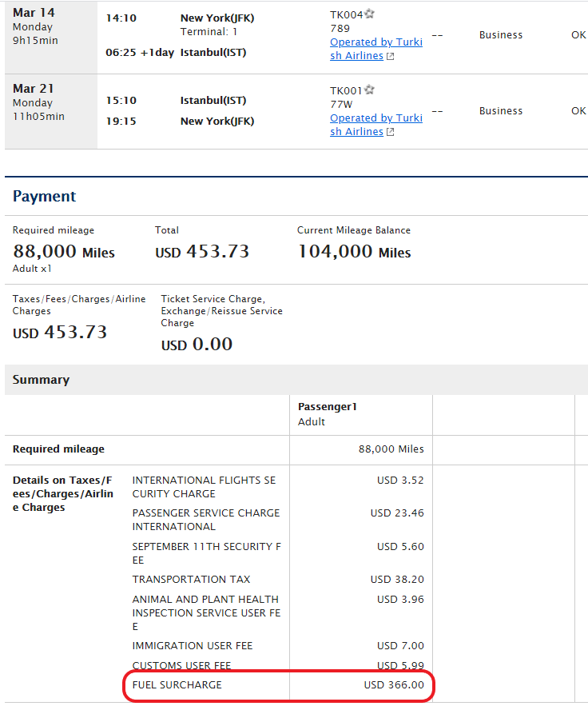
Task: Click the OK status for TK001
Action: point(578,111)
